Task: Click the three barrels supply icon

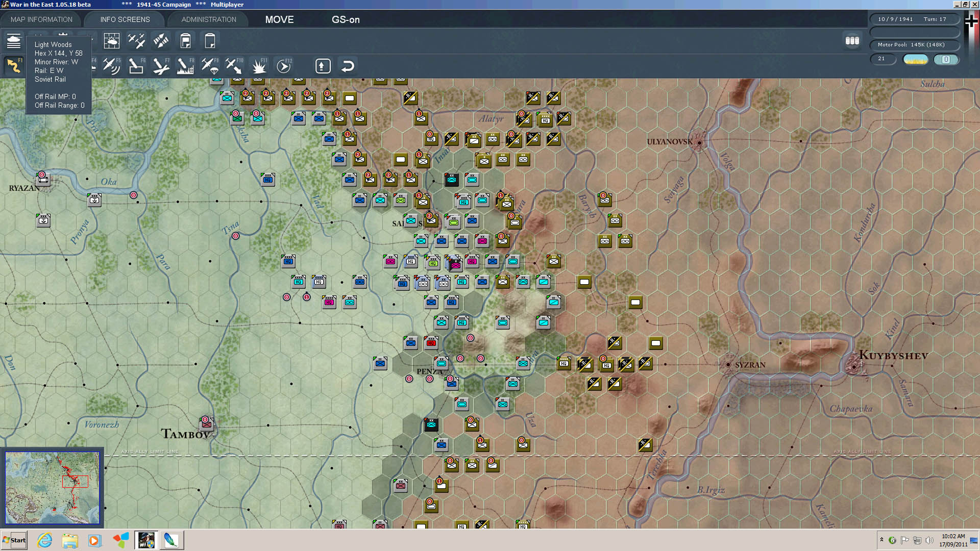Action: [852, 40]
